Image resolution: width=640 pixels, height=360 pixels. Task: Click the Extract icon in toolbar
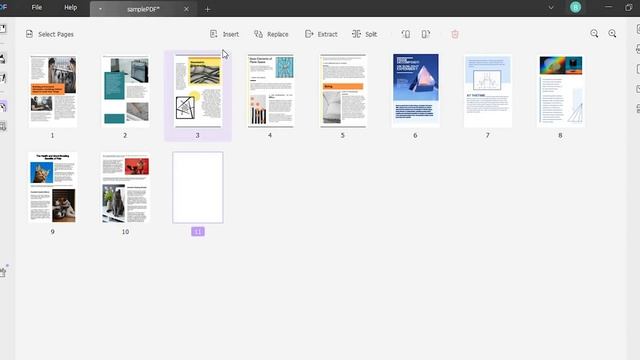pyautogui.click(x=309, y=34)
